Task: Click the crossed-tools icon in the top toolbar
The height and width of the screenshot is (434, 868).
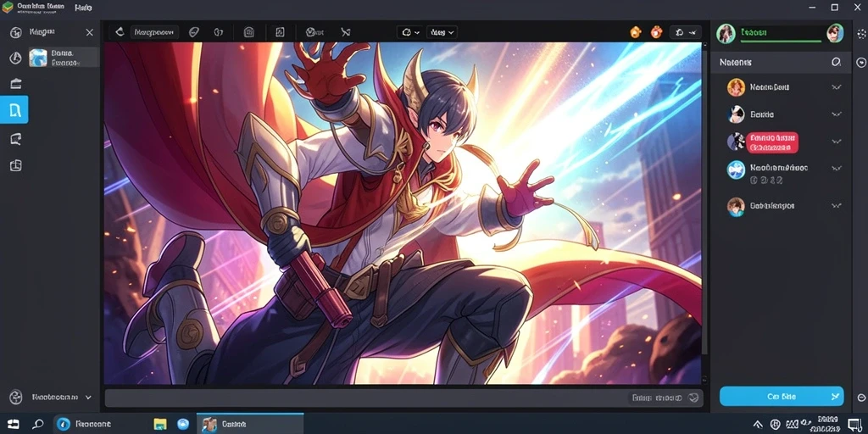Action: (346, 32)
